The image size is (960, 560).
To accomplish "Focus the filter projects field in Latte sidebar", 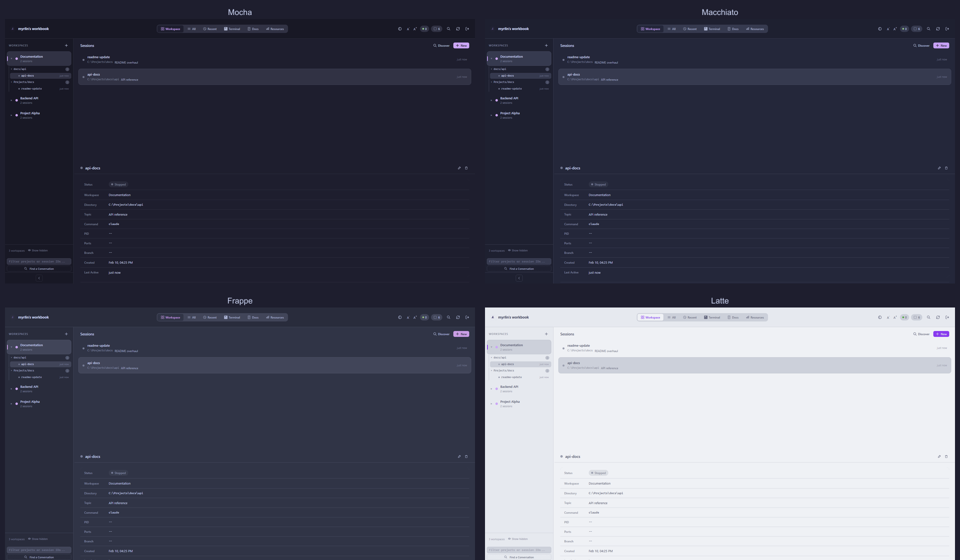I will click(519, 550).
